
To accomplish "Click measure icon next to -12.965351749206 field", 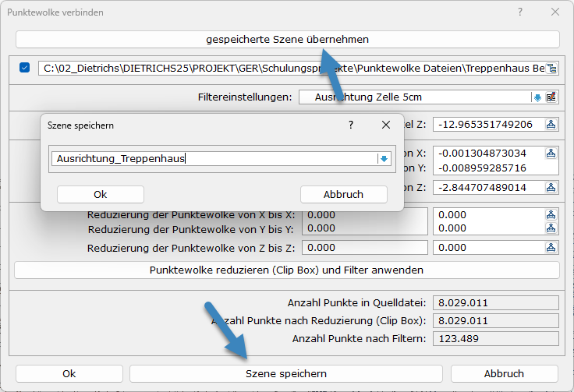I will (x=551, y=125).
